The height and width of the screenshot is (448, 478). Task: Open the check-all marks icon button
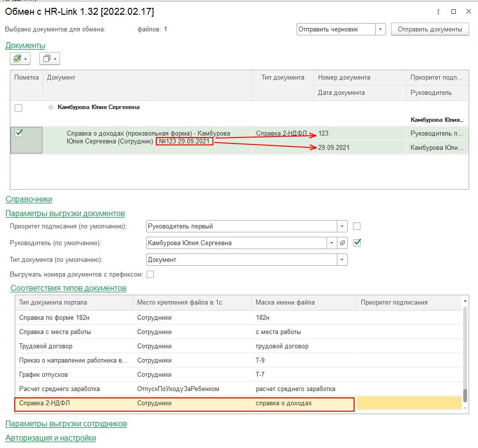[20, 58]
